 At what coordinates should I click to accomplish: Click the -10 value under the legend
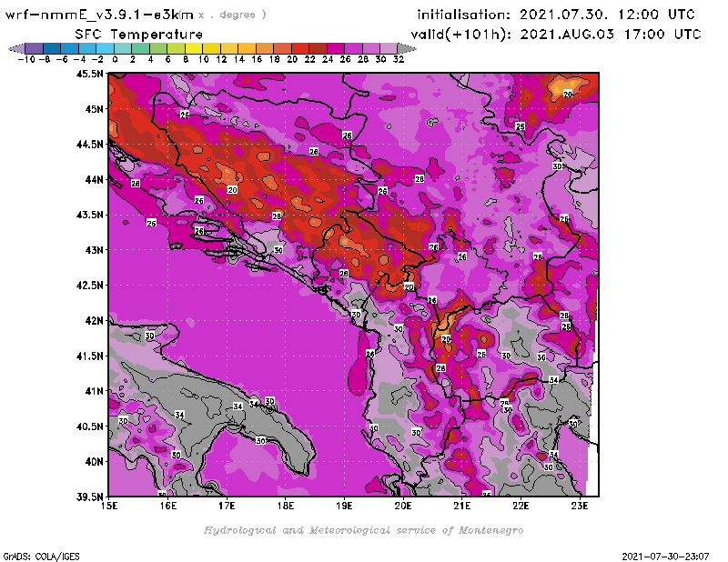point(26,59)
